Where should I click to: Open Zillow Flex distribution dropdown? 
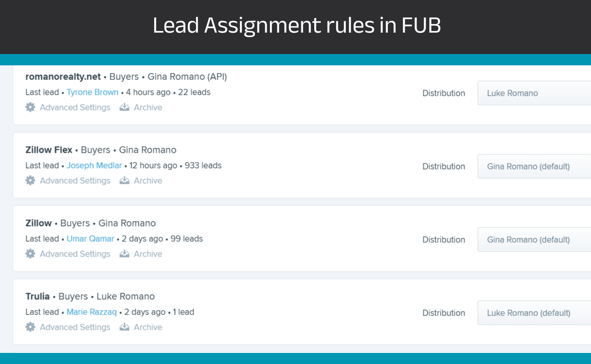pos(534,166)
